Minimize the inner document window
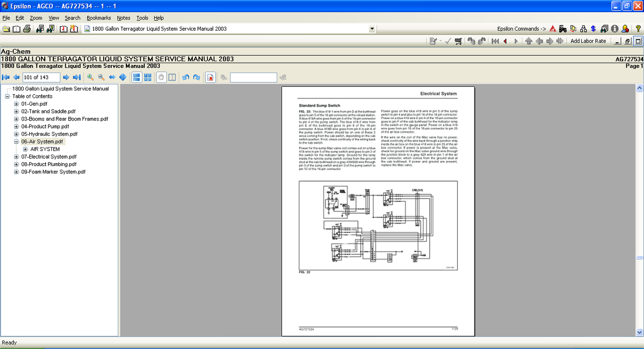 click(618, 41)
